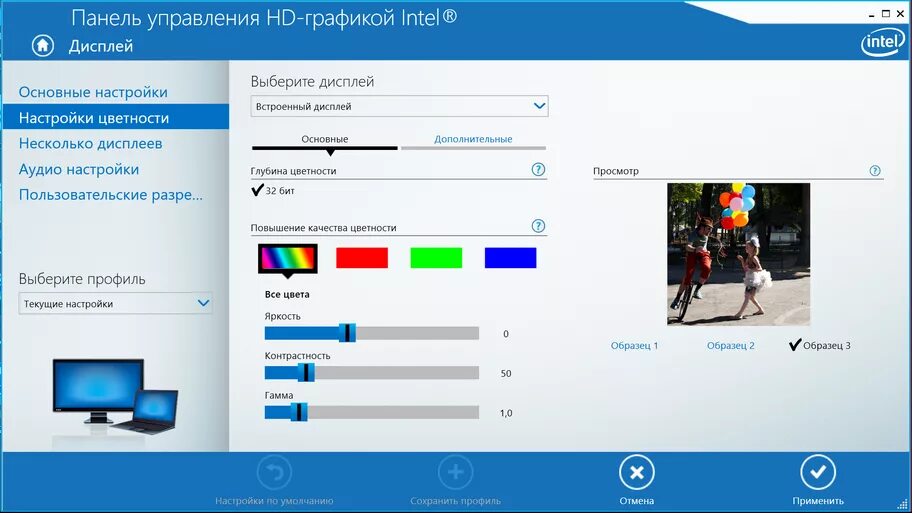Image resolution: width=912 pixels, height=513 pixels.
Task: Select checked preview Образец 3
Action: tap(820, 345)
